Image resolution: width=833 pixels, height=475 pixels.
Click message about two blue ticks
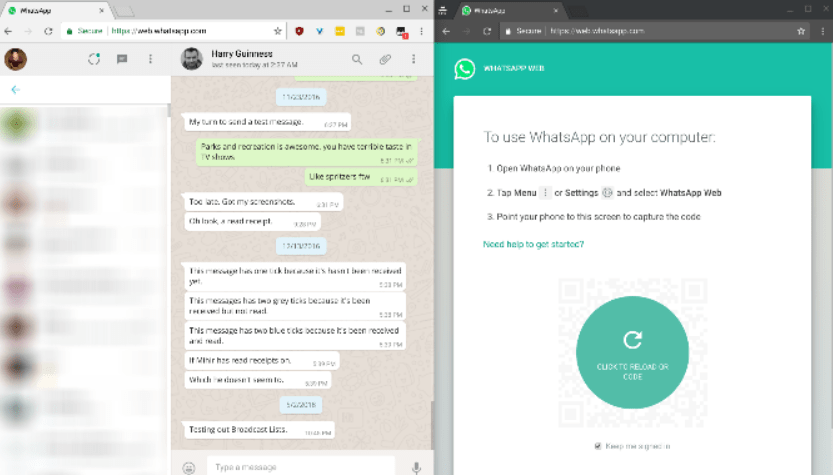295,336
